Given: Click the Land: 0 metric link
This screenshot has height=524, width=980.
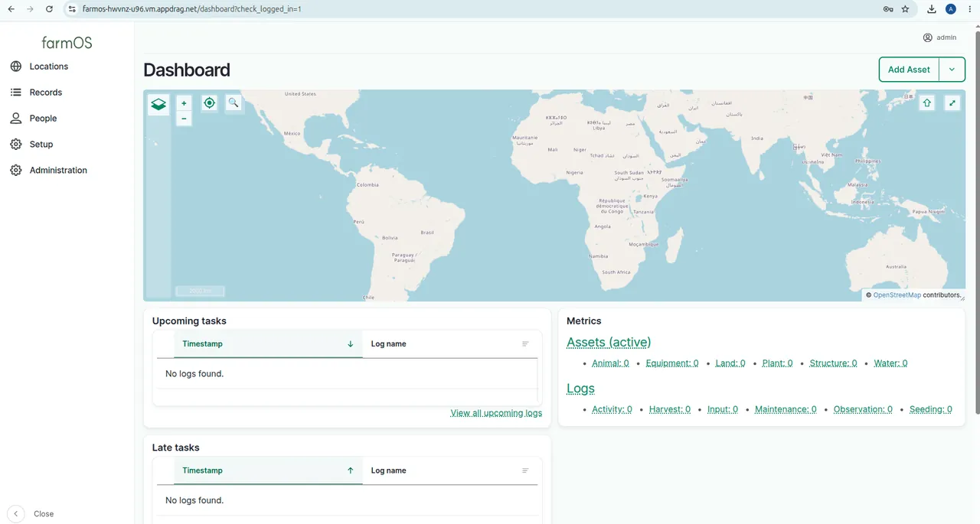Looking at the screenshot, I should pos(730,363).
